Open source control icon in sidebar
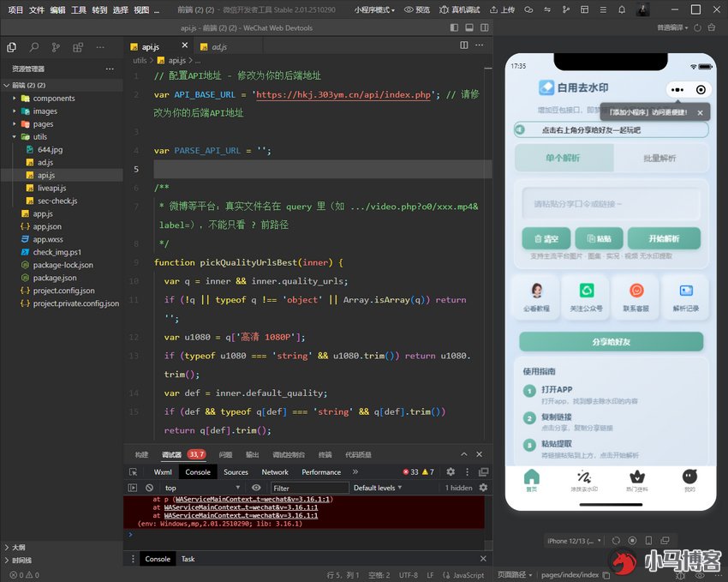Viewport: 728px width, 582px height. coord(56,47)
